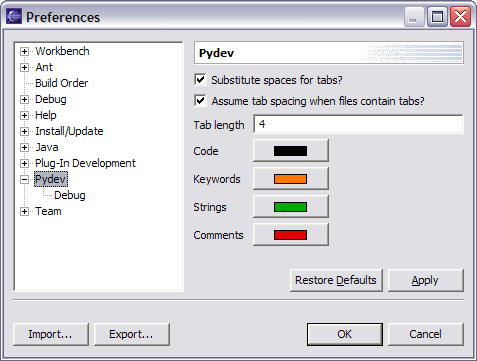Expand the Team tree node
Image resolution: width=477 pixels, height=361 pixels.
pos(24,211)
